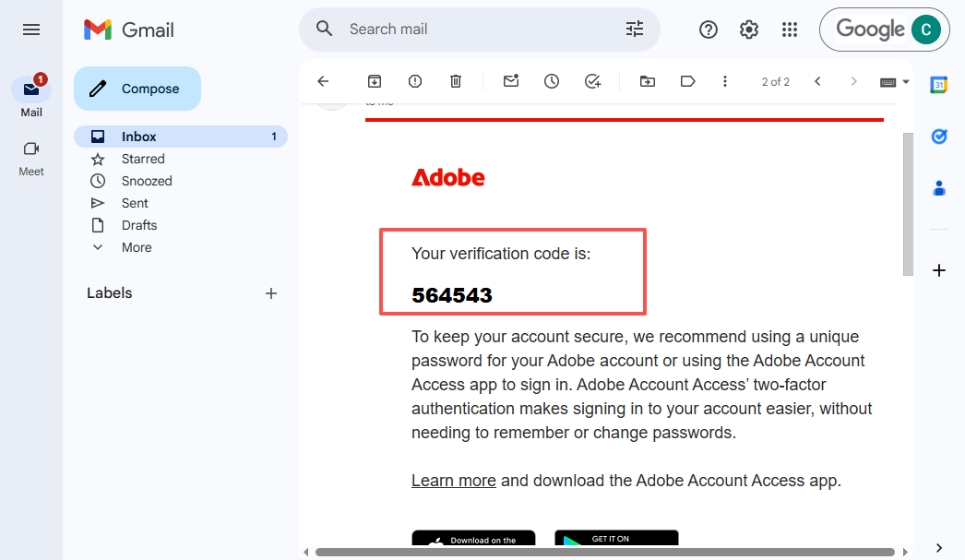Toggle the main menu hamburger
The height and width of the screenshot is (560, 965).
tap(31, 30)
